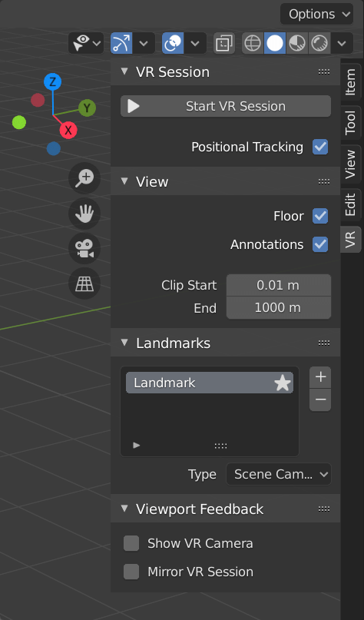This screenshot has height=620, width=364.
Task: Select Material Preview shading mode
Action: [297, 43]
